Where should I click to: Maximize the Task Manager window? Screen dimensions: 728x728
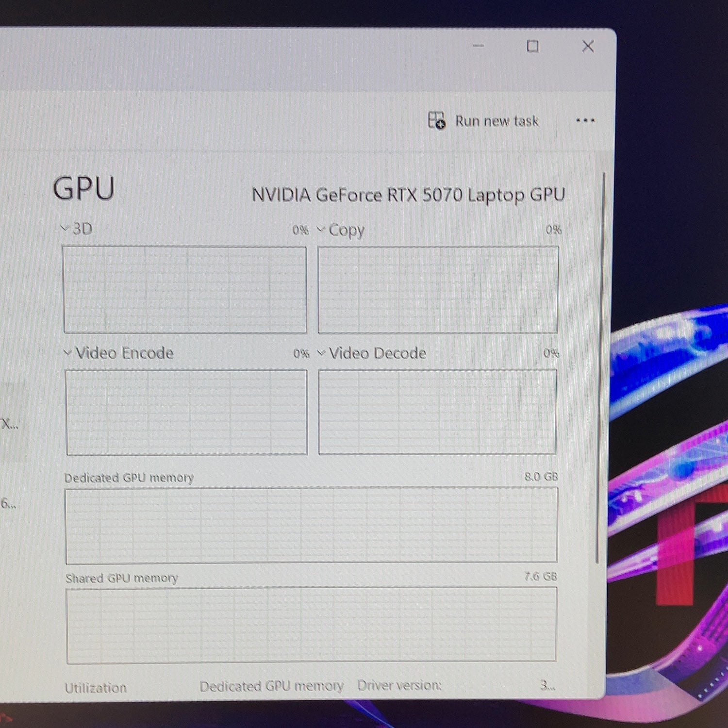(533, 46)
